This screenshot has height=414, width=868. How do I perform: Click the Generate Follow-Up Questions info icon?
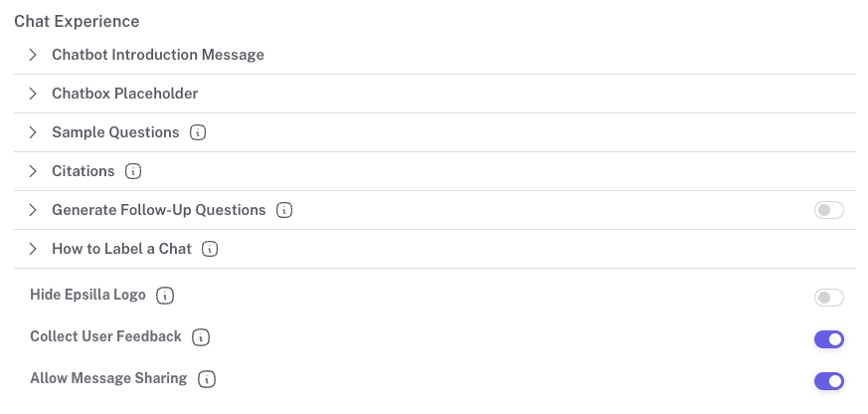(x=284, y=210)
